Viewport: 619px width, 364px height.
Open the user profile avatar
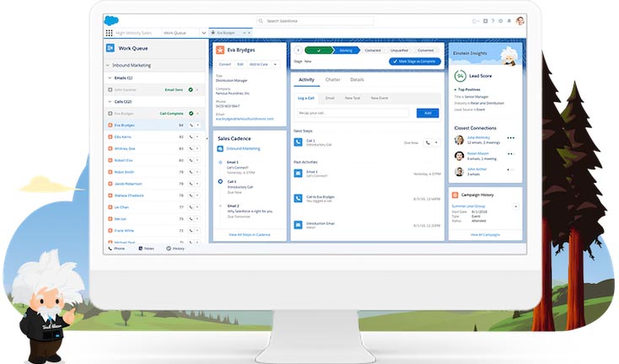tap(520, 21)
